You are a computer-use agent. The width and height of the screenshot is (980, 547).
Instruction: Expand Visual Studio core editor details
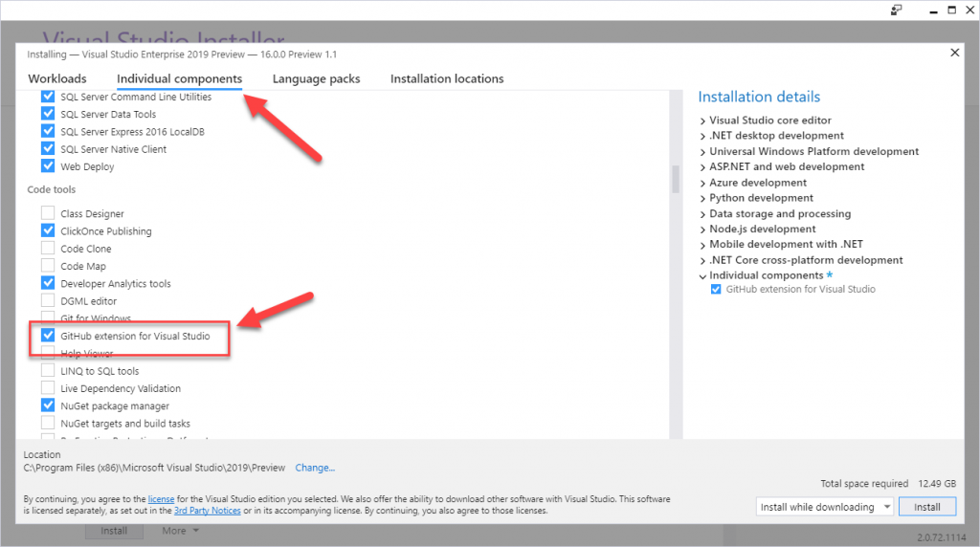[x=702, y=121]
